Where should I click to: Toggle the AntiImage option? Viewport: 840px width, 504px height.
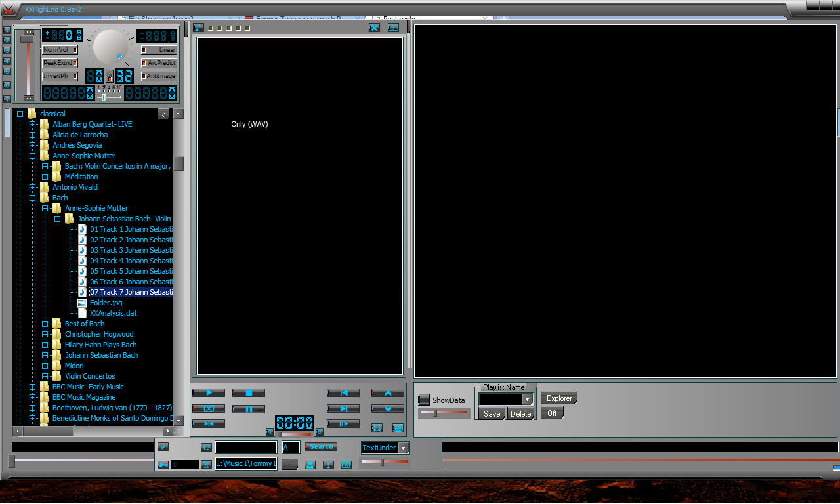coord(159,76)
